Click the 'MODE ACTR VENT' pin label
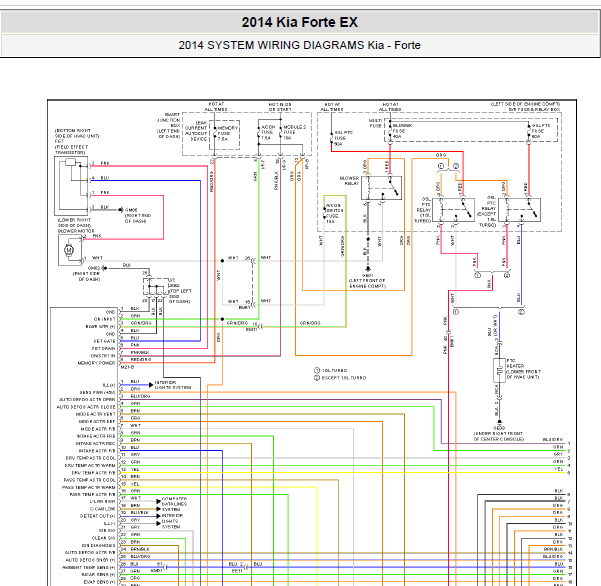Viewport: 601px width, 586px height. (95, 414)
